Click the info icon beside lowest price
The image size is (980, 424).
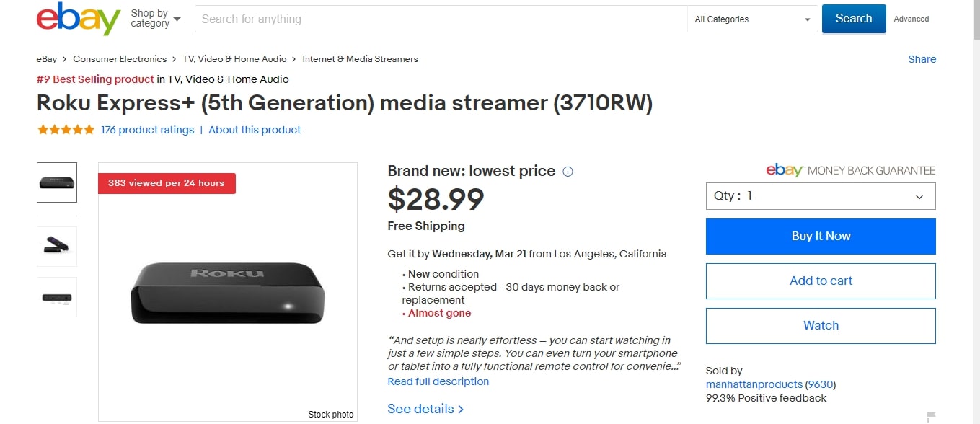tap(568, 172)
